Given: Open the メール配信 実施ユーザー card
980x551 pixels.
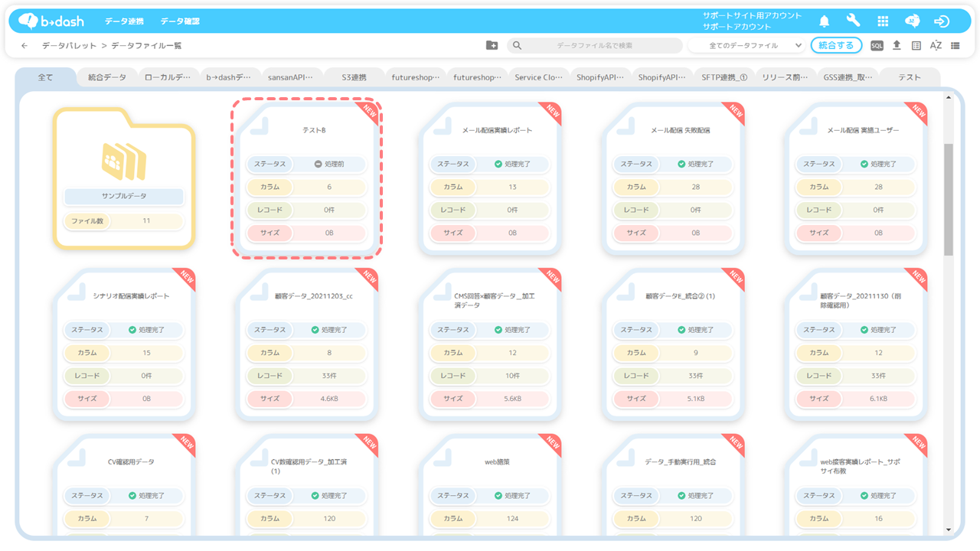Looking at the screenshot, I should coord(856,178).
